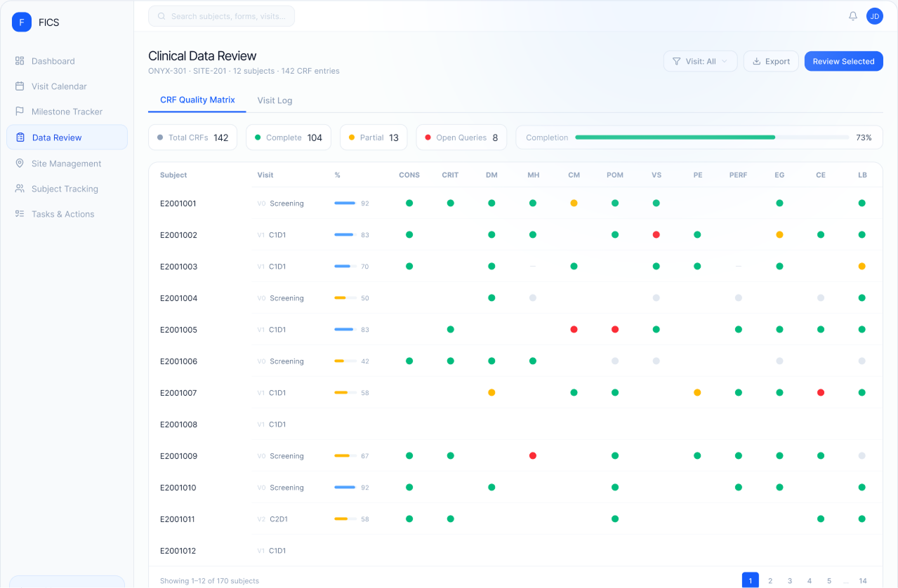The image size is (898, 588).
Task: Open the Visit: All filter dropdown
Action: pyautogui.click(x=700, y=61)
